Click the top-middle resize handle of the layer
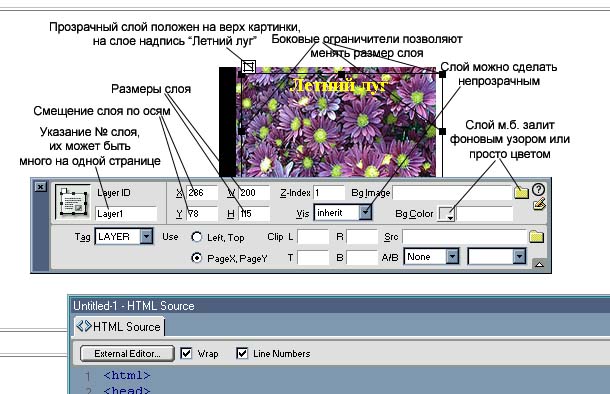 pyautogui.click(x=341, y=74)
